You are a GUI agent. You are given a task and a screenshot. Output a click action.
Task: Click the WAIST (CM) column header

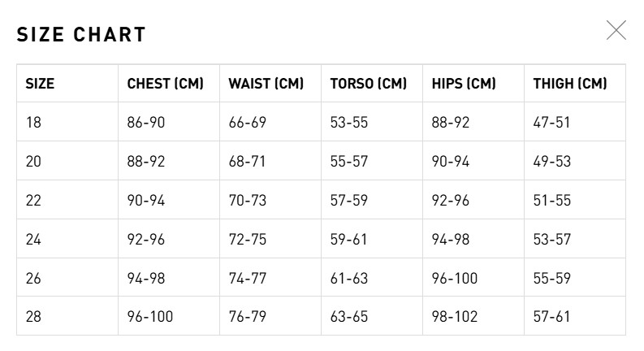click(266, 84)
